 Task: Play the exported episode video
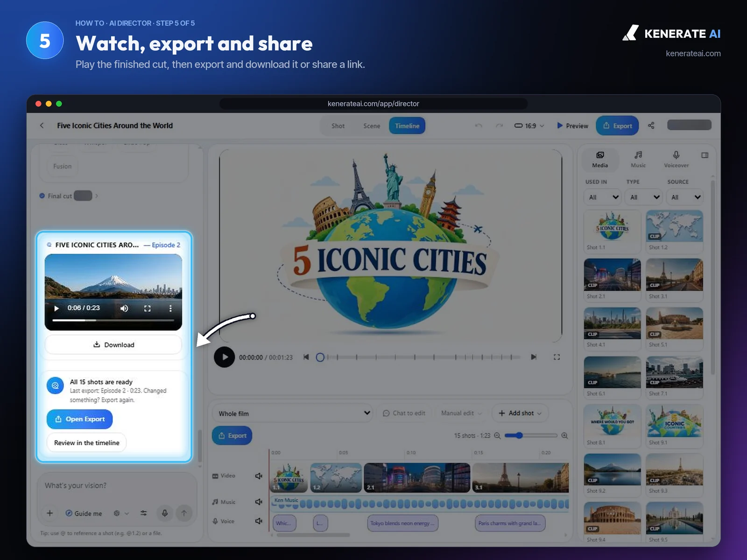[56, 308]
